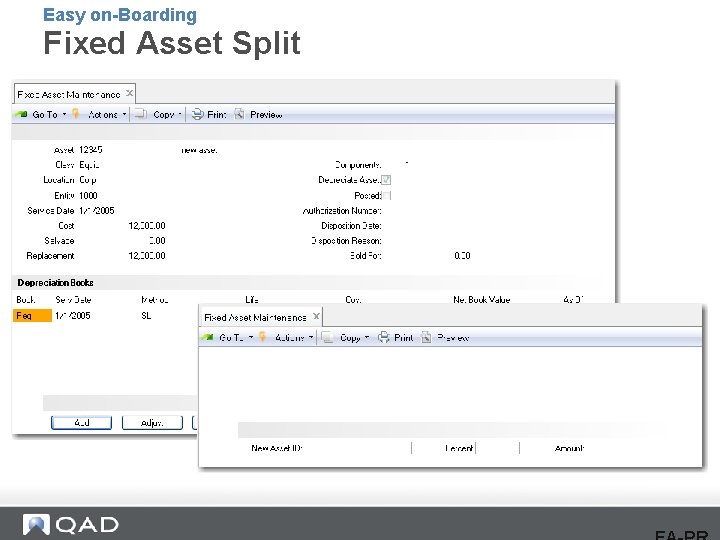720x540 pixels.
Task: Click the Preview icon in back window toolbar
Action: [239, 114]
